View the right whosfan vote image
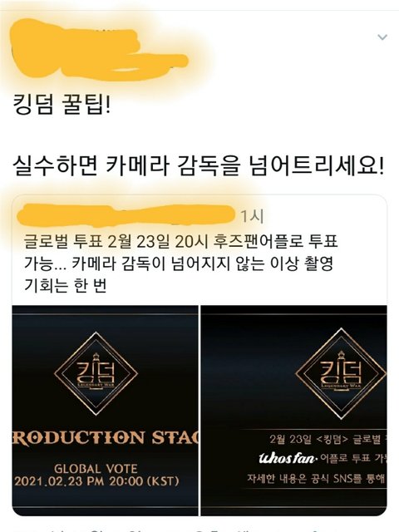 [293, 411]
